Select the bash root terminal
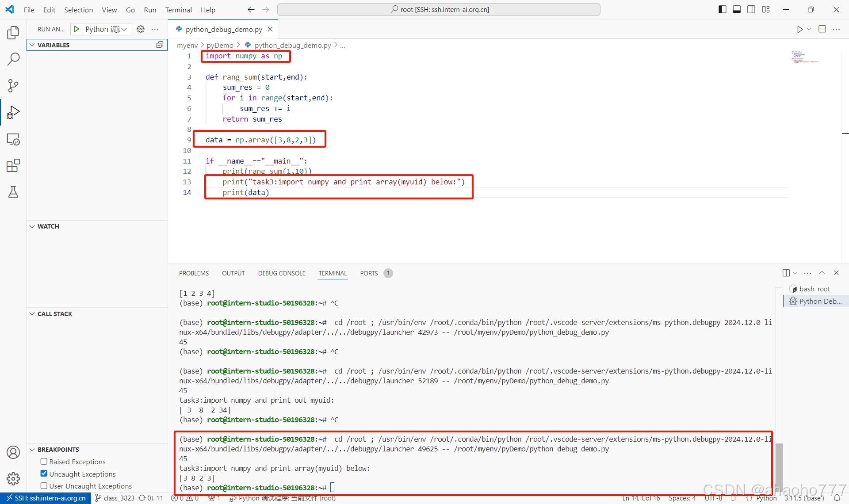Viewport: 849px width, 504px height. pyautogui.click(x=816, y=289)
